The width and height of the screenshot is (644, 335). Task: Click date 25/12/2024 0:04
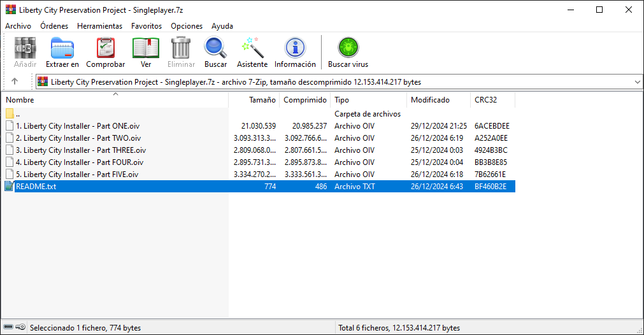tap(437, 162)
